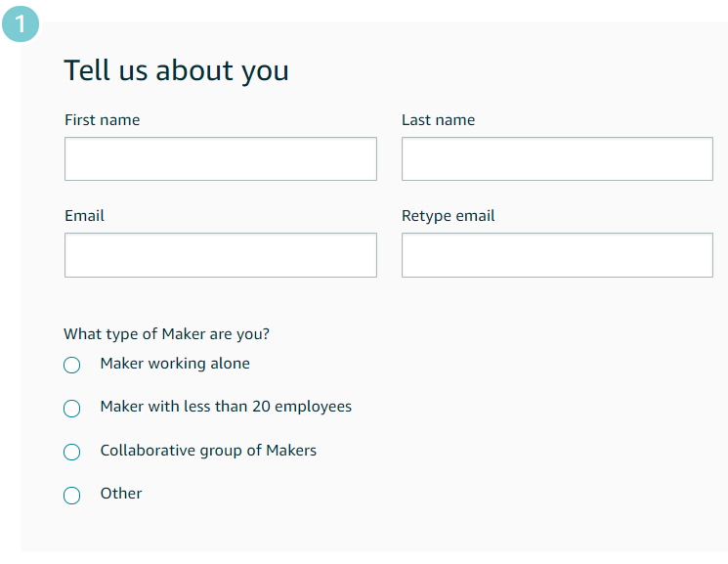
Task: Pick the Collaborative group of Makers radio button
Action: click(71, 452)
